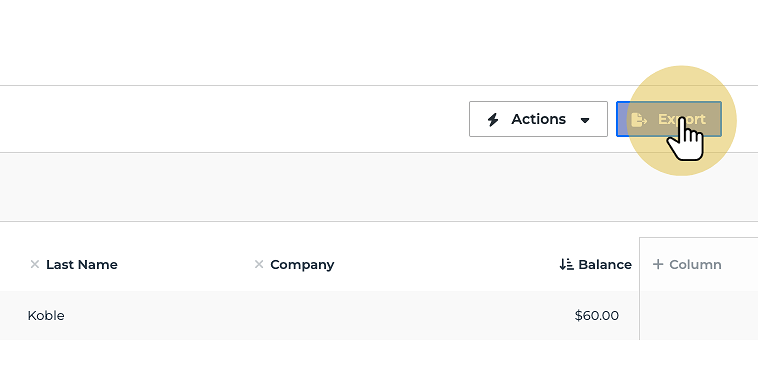Click Koble row cell under + Column

(699, 316)
